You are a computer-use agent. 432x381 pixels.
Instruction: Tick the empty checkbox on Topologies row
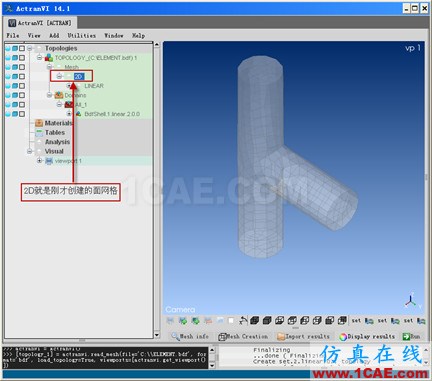22,48
